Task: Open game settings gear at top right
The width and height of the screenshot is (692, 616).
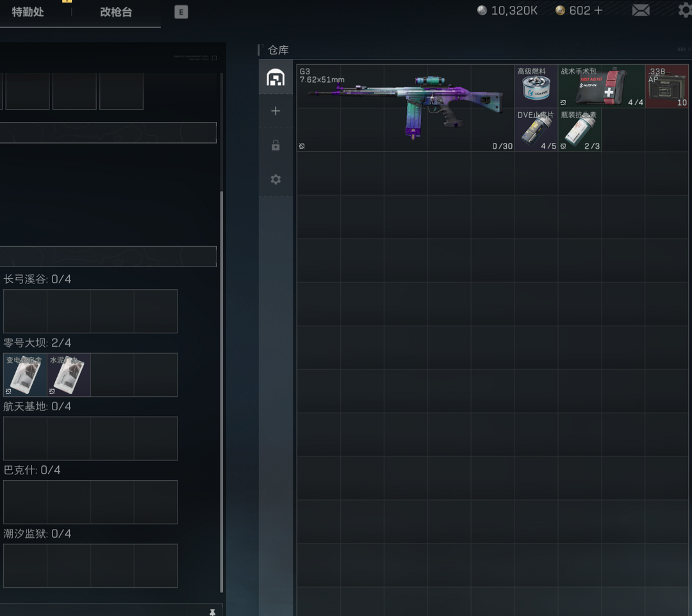Action: (685, 10)
